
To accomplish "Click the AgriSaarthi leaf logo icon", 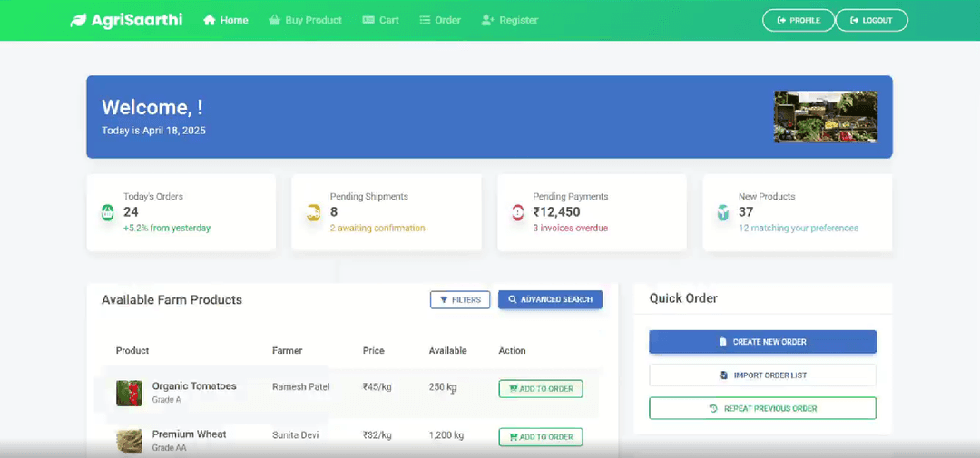I will (x=78, y=20).
